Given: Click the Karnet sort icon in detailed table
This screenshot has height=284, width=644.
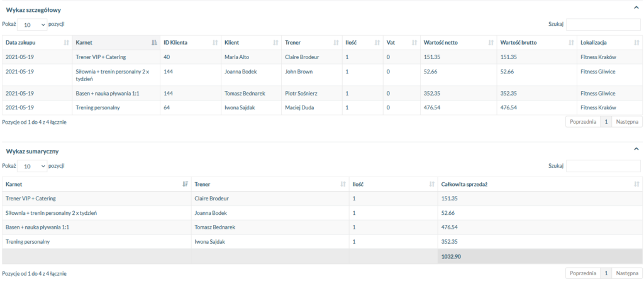Looking at the screenshot, I should [x=154, y=43].
